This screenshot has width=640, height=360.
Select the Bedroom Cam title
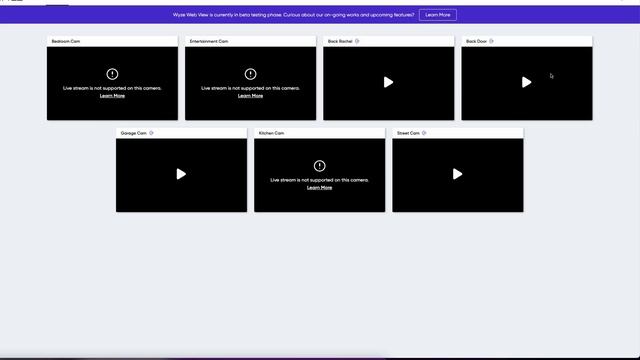(66, 41)
